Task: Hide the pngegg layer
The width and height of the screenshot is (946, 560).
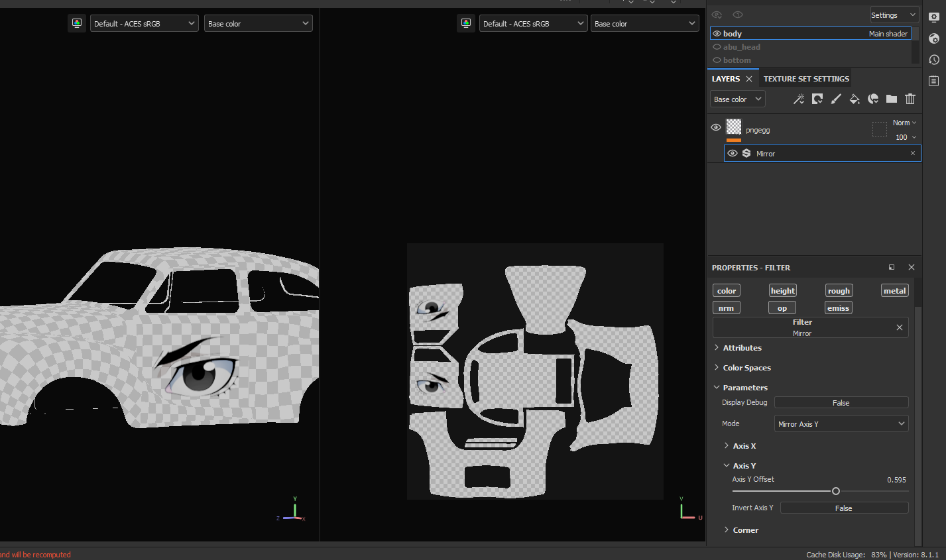Action: tap(716, 127)
